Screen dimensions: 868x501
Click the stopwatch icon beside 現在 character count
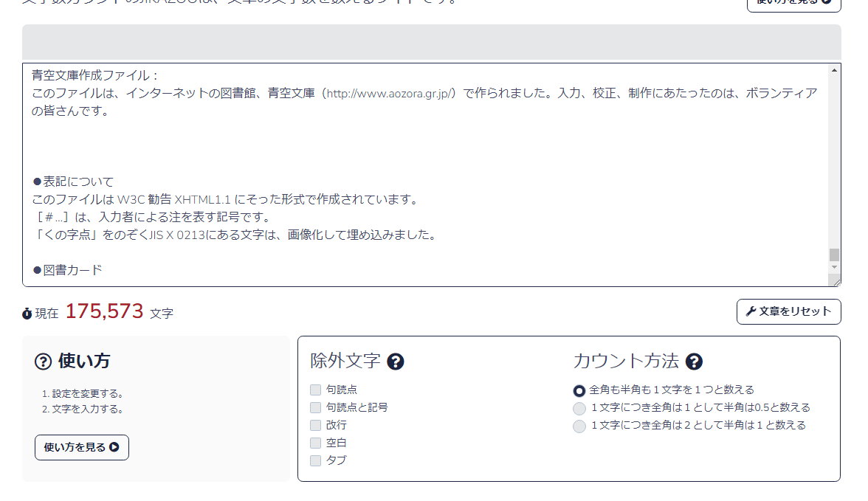[x=27, y=313]
